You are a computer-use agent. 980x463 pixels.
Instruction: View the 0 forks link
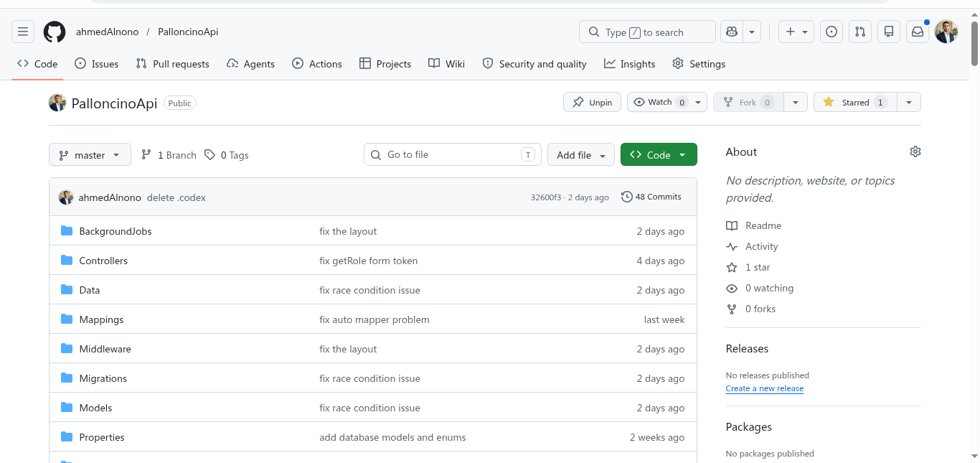[750, 309]
